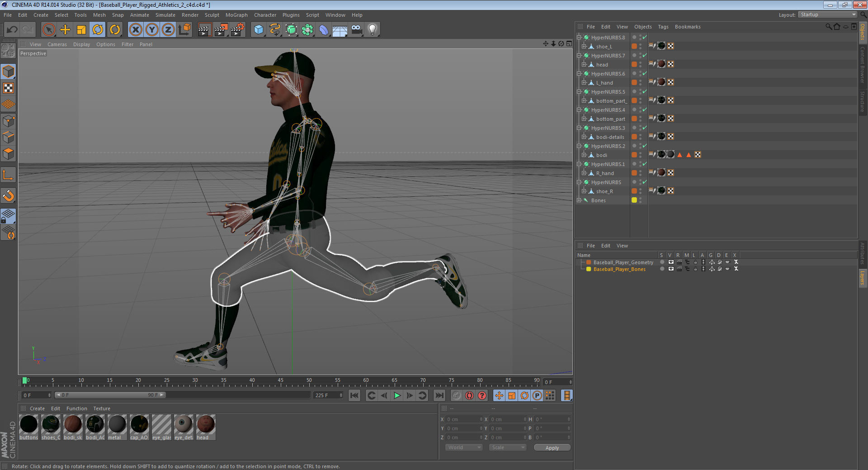Image resolution: width=868 pixels, height=470 pixels.
Task: Render the active view
Action: (205, 30)
